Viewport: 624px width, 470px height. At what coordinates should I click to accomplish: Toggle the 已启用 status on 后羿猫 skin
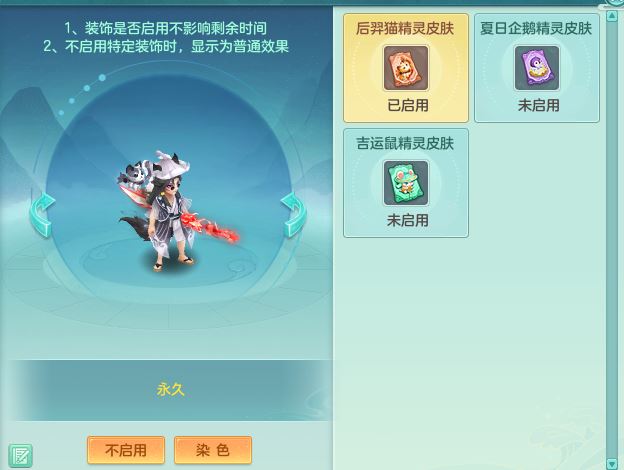click(x=408, y=105)
